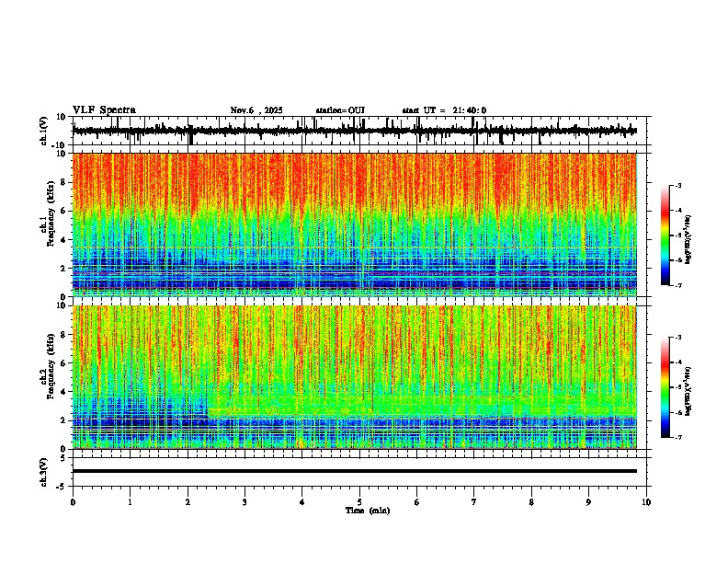Click the ch.1 voltage waveform trace
Image resolution: width=728 pixels, height=563 pixels.
click(355, 131)
